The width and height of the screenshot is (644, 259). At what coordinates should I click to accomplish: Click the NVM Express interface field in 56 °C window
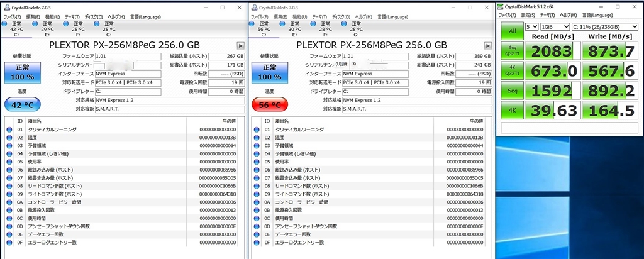375,74
